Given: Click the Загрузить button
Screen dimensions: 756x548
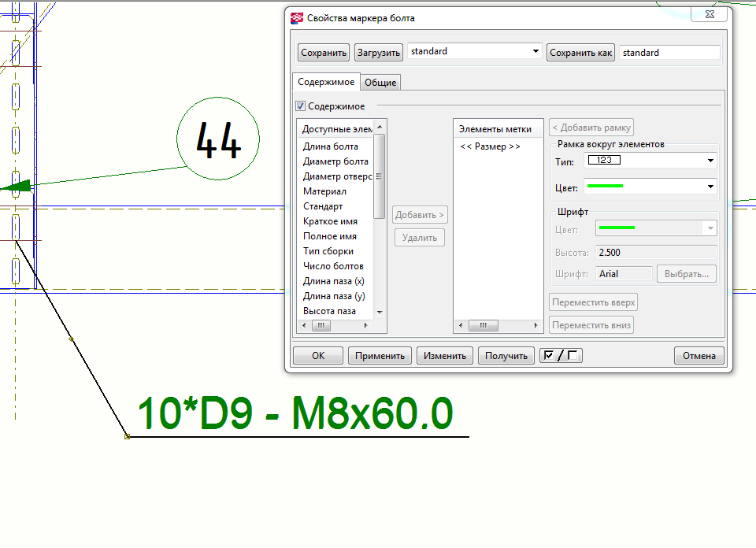Looking at the screenshot, I should point(379,53).
